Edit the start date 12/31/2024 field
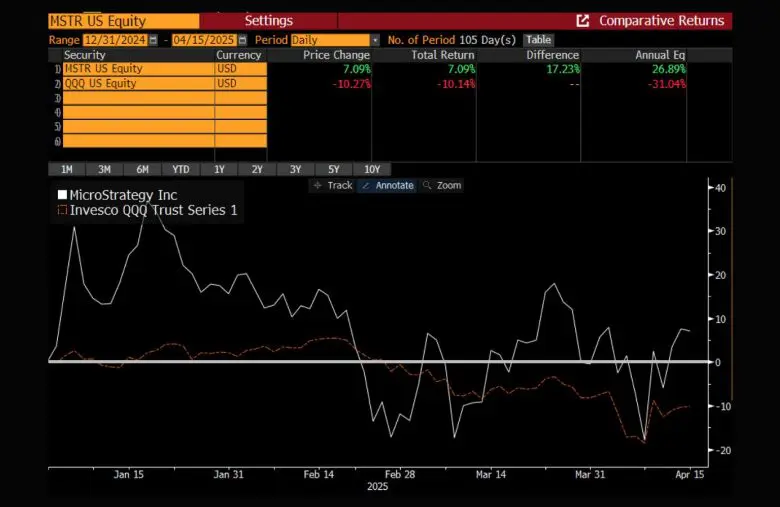This screenshot has height=507, width=780. coord(115,40)
